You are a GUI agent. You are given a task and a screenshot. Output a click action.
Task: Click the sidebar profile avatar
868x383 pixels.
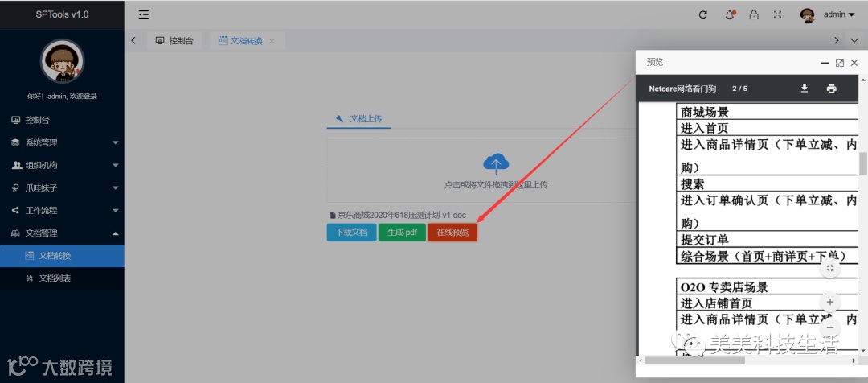tap(62, 61)
